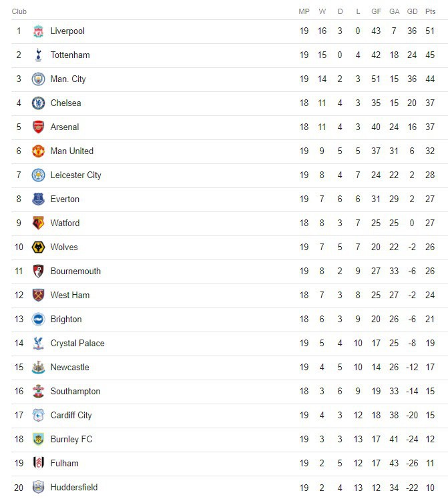
Task: Click the Leicester City crest icon
Action: tap(38, 175)
